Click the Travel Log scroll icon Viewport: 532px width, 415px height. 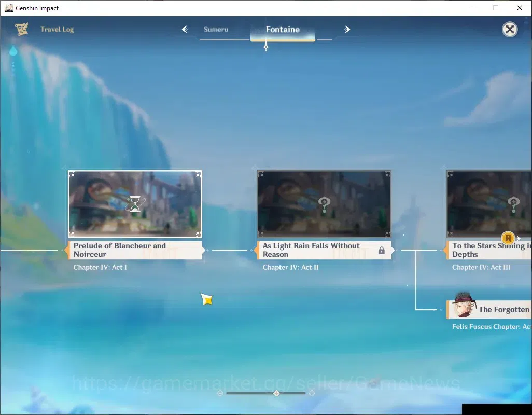pos(21,29)
